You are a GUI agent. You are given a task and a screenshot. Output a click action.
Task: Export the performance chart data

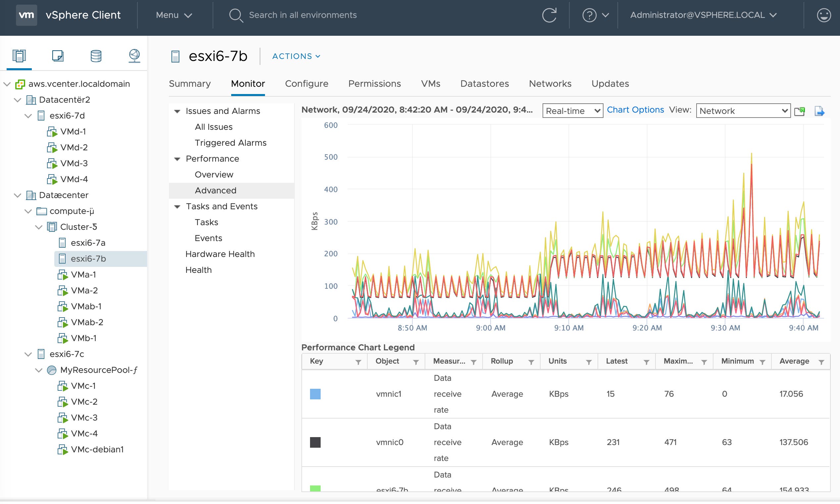click(x=820, y=111)
